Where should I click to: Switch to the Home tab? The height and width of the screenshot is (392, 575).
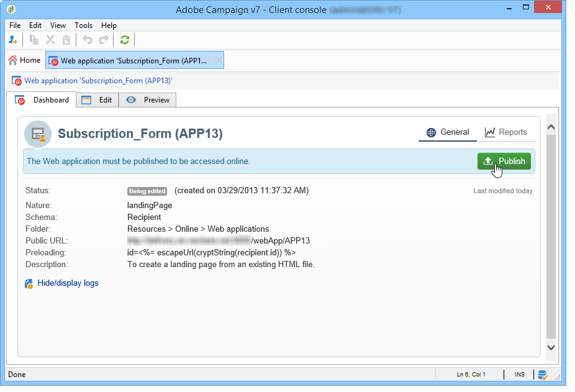click(25, 60)
